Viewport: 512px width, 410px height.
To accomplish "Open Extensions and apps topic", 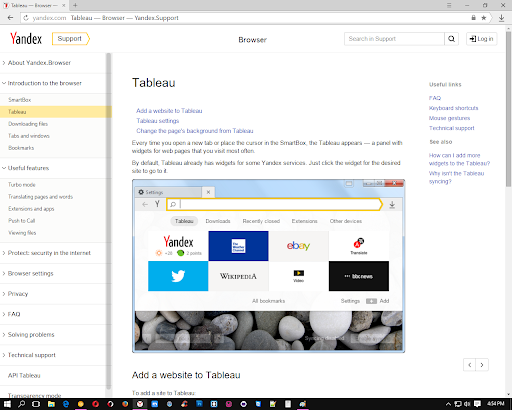I will pos(31,209).
